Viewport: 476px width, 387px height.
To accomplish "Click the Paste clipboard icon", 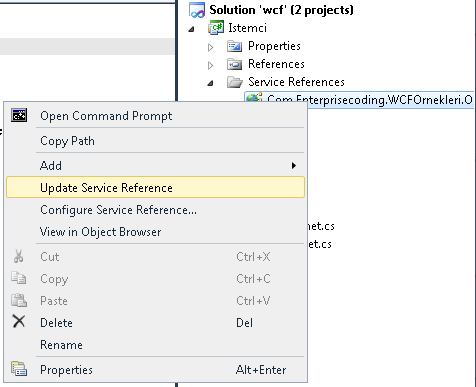I will (19, 300).
